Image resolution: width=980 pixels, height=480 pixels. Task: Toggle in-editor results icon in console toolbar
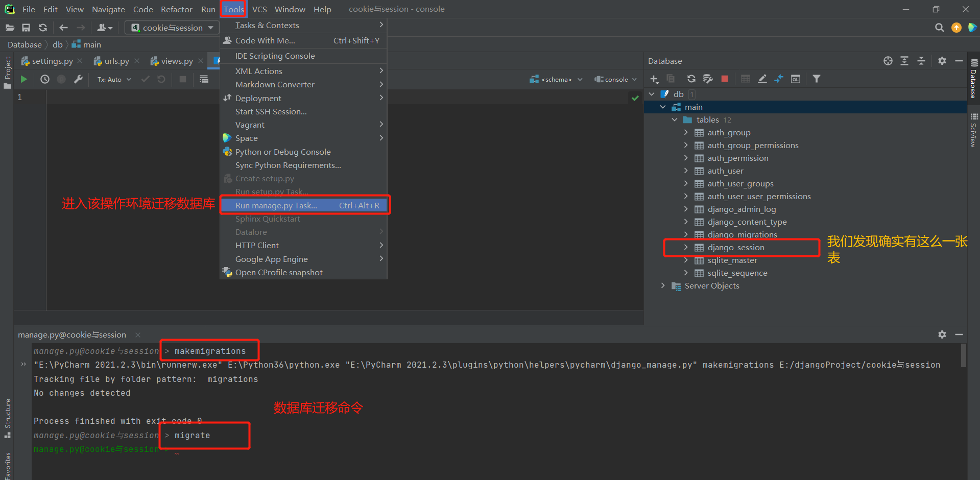[x=204, y=79]
